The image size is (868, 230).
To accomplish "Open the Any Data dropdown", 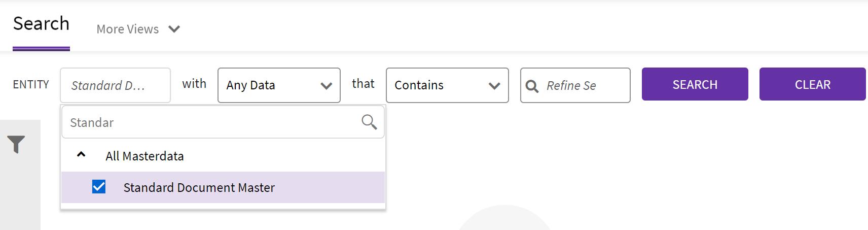I will 278,85.
